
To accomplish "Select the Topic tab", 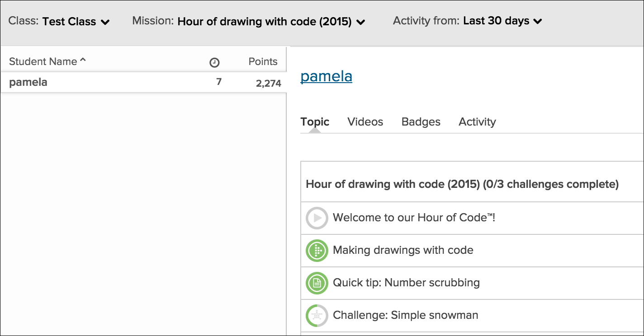I will coord(315,121).
